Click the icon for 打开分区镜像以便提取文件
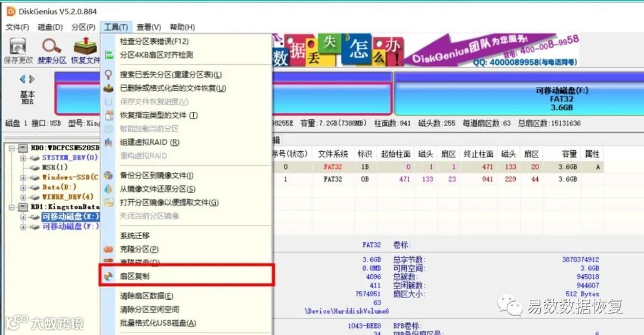The height and width of the screenshot is (335, 644). pos(109,202)
